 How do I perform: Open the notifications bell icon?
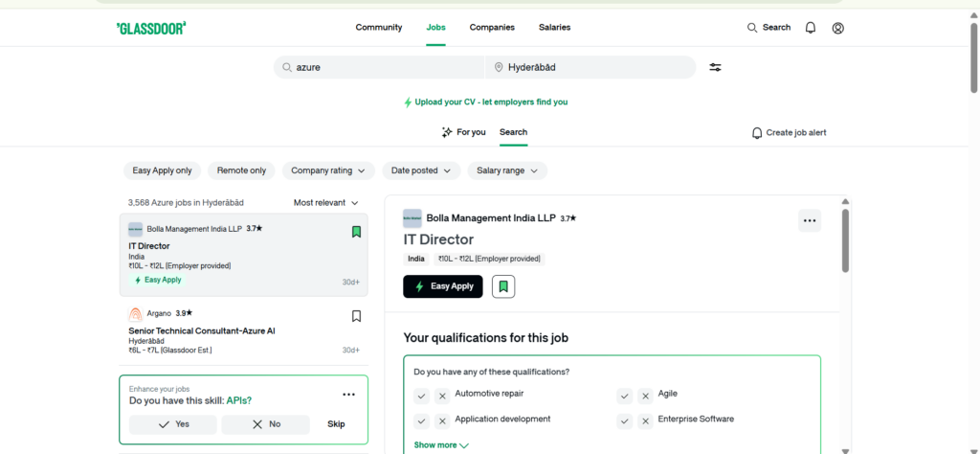pyautogui.click(x=811, y=28)
